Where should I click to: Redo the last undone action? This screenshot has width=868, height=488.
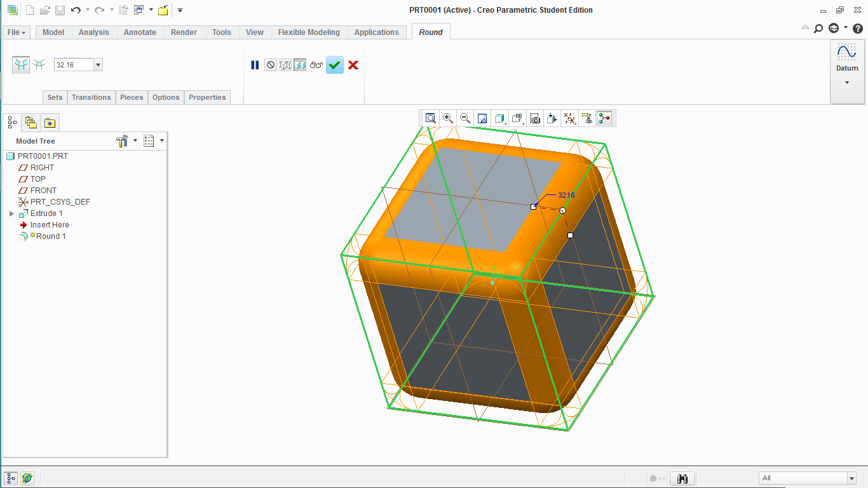pos(99,10)
